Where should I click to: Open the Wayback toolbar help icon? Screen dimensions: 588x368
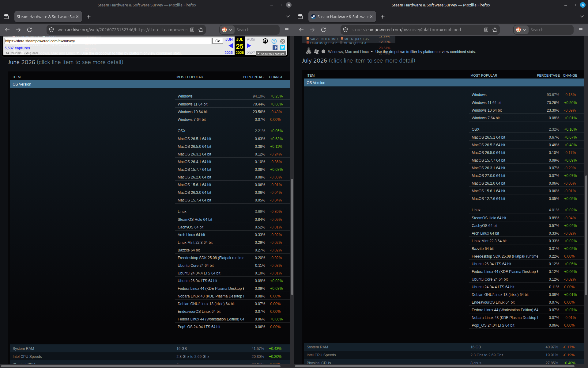click(x=274, y=41)
